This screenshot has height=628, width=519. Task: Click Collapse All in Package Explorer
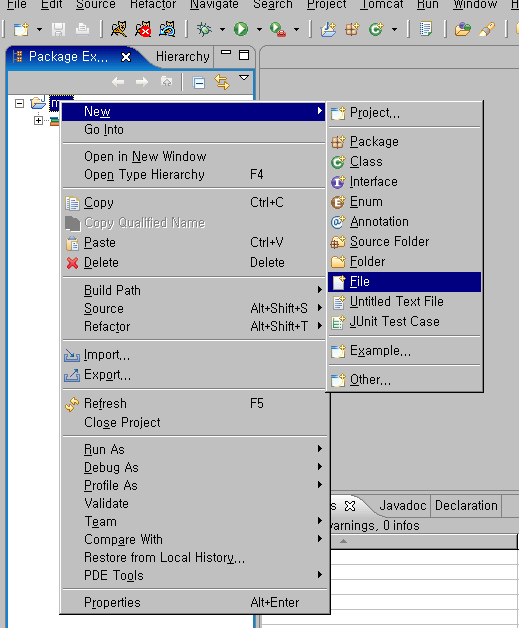[x=199, y=83]
